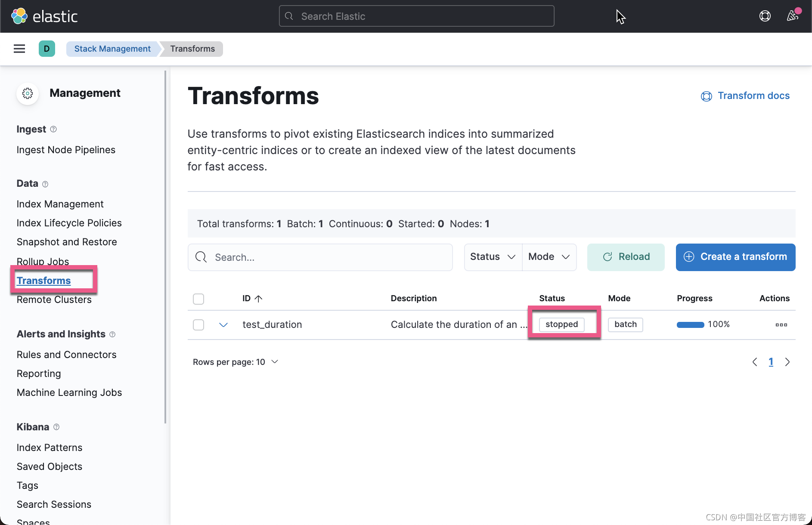Click the 100% progress bar
This screenshot has height=525, width=812.
click(690, 324)
